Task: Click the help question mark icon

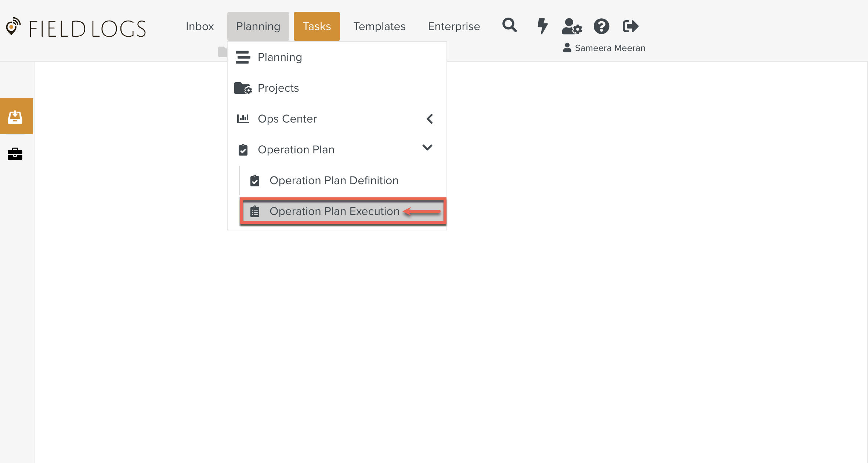Action: click(x=601, y=26)
